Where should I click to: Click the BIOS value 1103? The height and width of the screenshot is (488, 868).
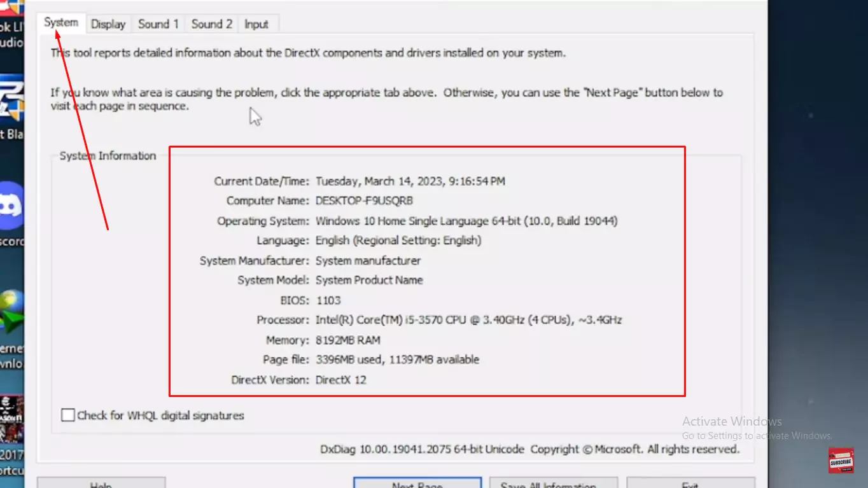328,300
